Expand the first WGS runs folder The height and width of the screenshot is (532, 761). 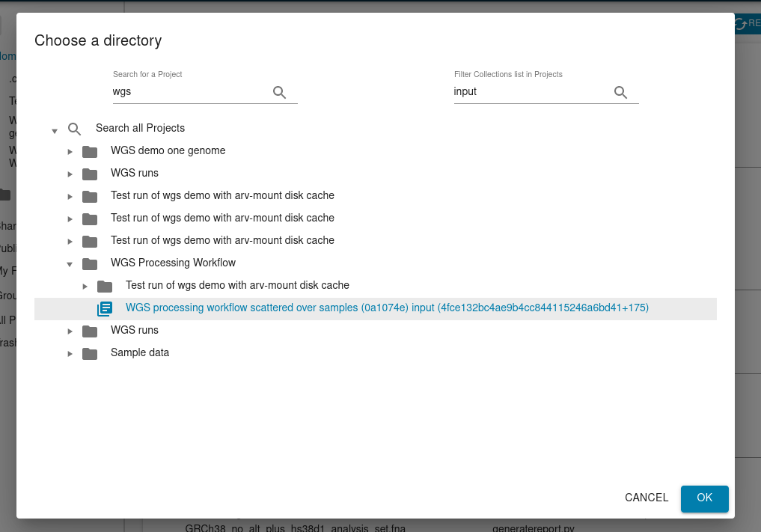pyautogui.click(x=70, y=174)
